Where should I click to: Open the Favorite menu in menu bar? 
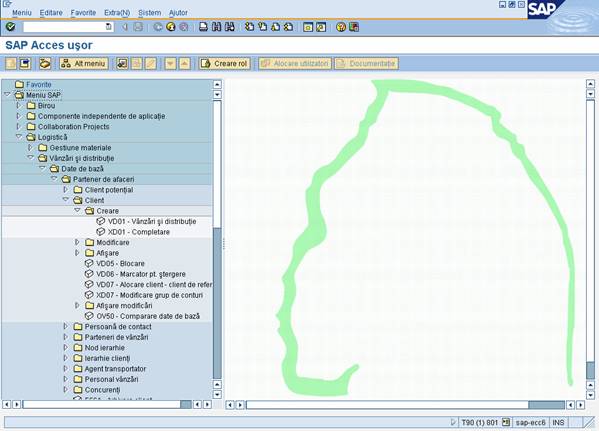83,13
